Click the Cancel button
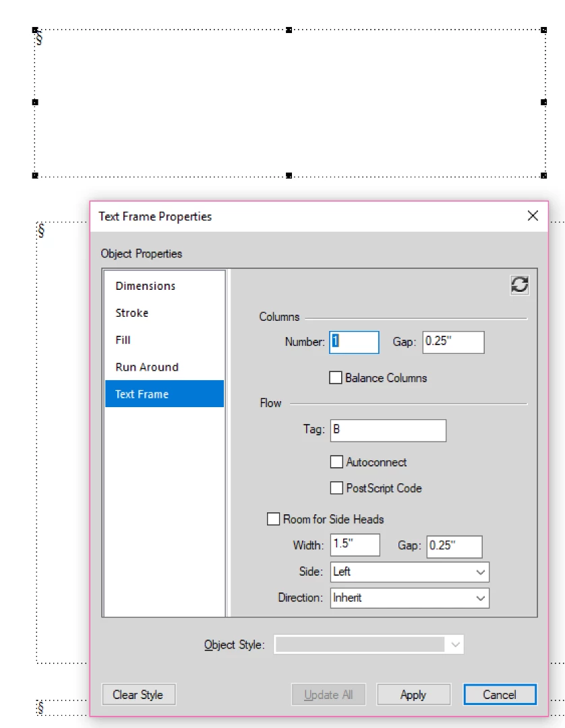 500,694
